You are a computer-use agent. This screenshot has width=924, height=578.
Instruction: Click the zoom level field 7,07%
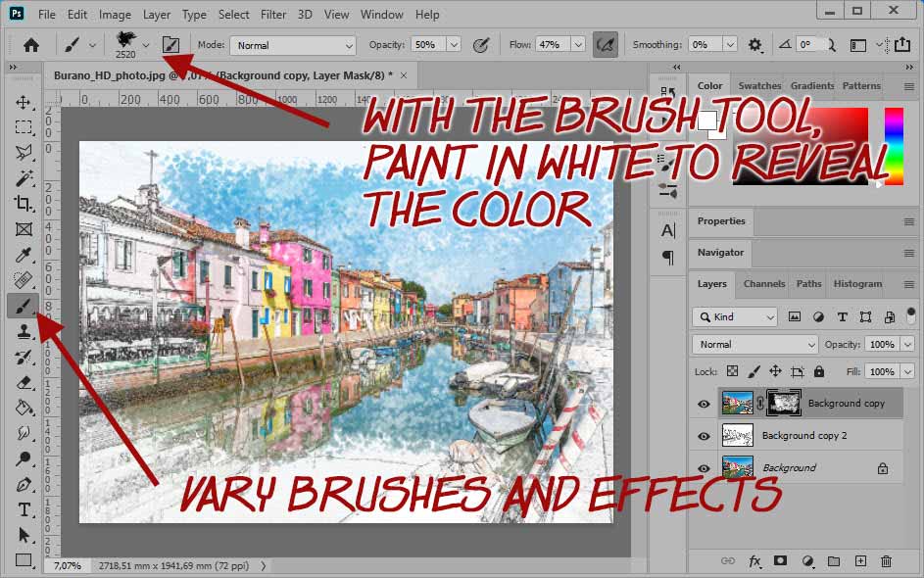pyautogui.click(x=68, y=565)
